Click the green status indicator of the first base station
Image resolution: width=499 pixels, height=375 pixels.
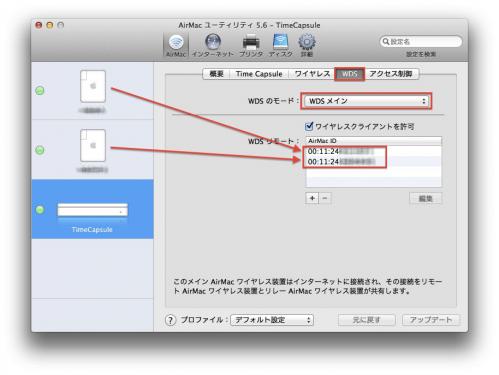coord(40,90)
